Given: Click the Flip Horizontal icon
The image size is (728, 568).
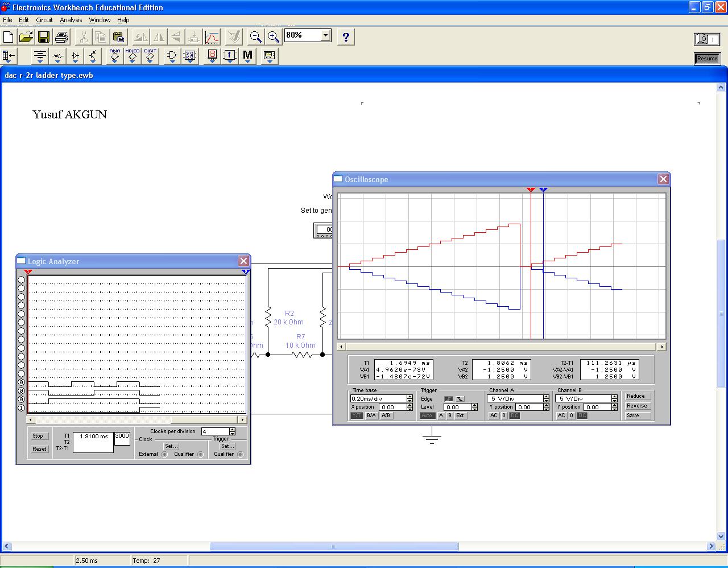Looking at the screenshot, I should pyautogui.click(x=159, y=37).
